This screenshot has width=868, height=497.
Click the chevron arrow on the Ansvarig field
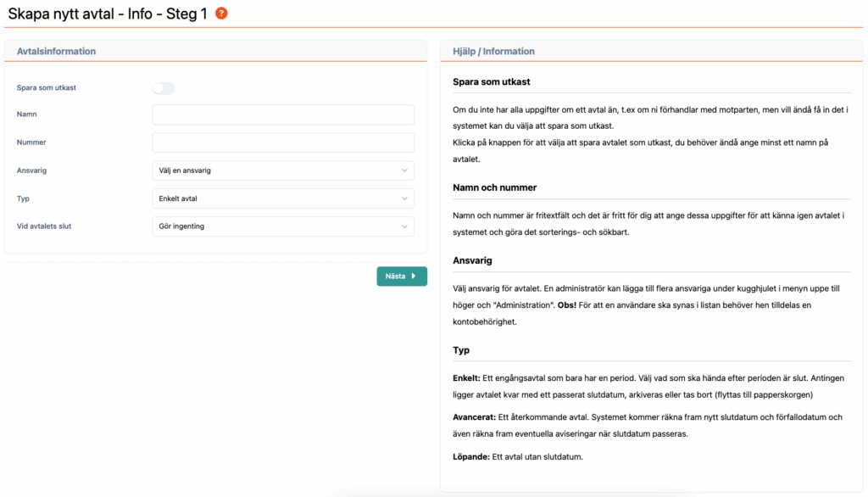(x=404, y=170)
